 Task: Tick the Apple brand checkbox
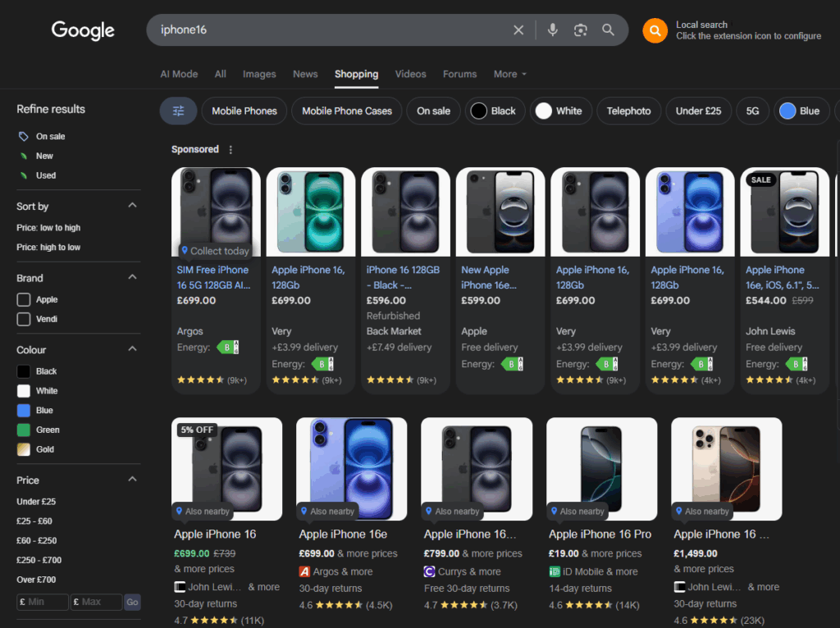point(24,300)
